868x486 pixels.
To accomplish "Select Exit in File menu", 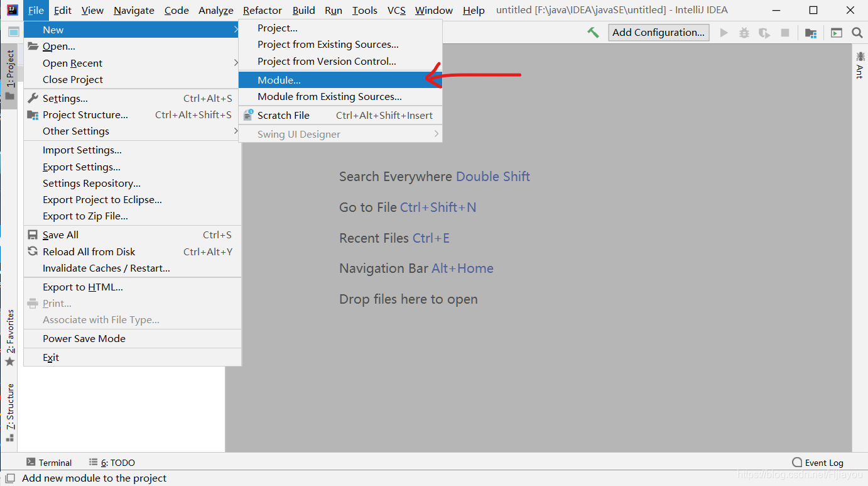I will pyautogui.click(x=133, y=357).
